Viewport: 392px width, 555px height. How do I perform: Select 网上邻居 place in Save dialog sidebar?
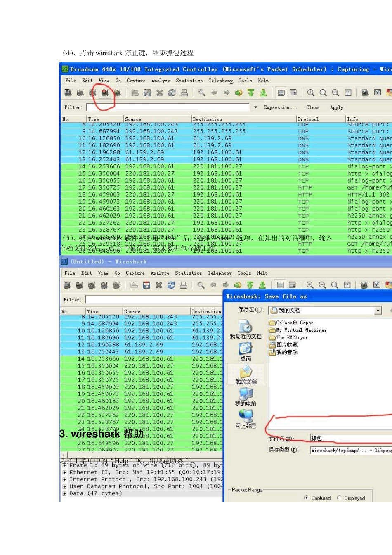246,419
